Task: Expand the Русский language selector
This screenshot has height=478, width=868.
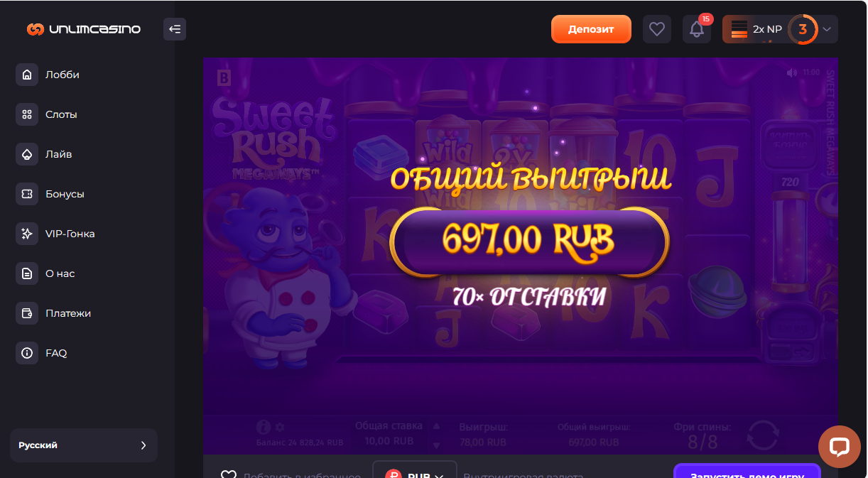Action: (x=84, y=445)
